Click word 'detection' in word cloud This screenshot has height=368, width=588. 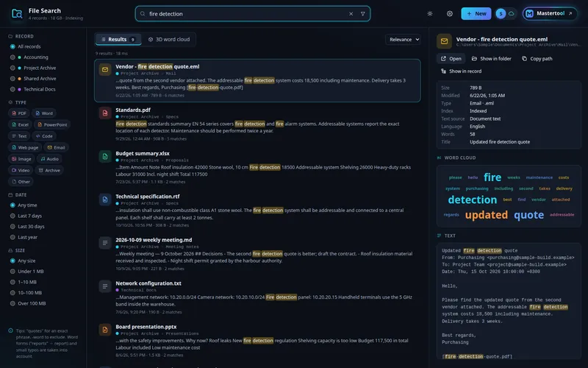pos(472,199)
